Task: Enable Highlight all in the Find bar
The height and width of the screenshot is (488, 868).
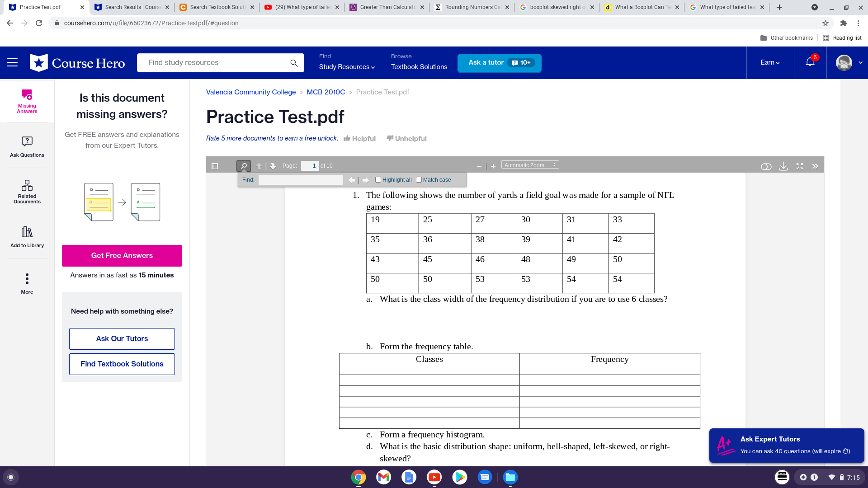Action: (378, 179)
